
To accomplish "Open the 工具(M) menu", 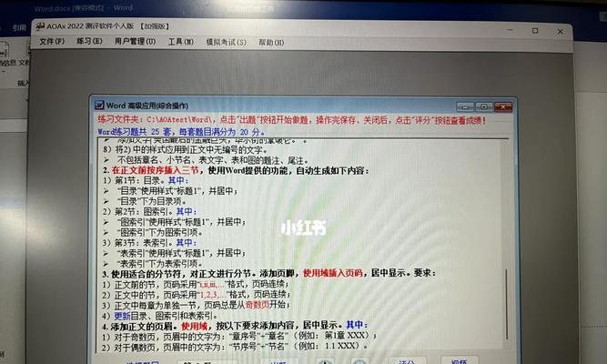I will point(181,42).
